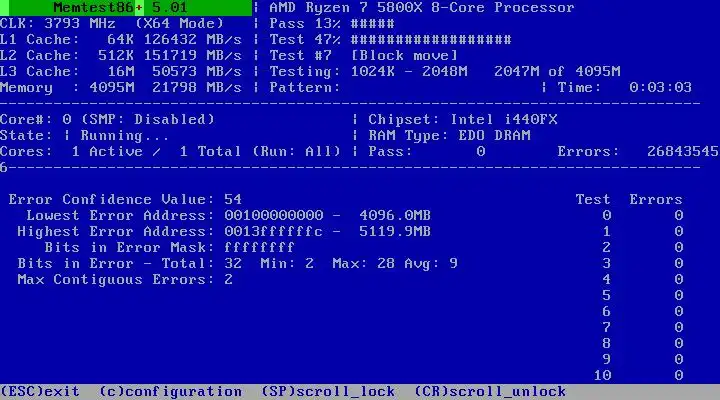Click the Errors column header
The height and width of the screenshot is (400, 720).
(656, 199)
